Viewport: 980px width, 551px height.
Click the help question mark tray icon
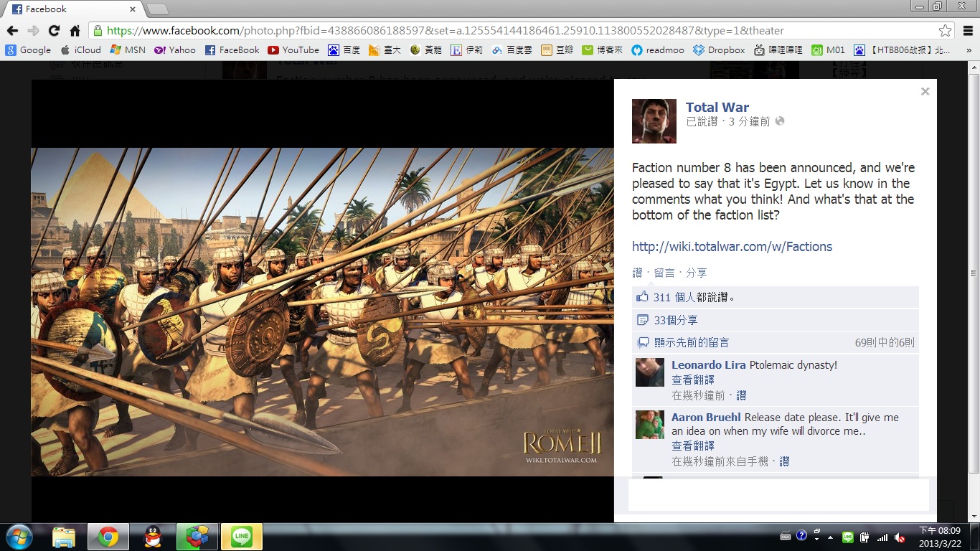tap(801, 536)
